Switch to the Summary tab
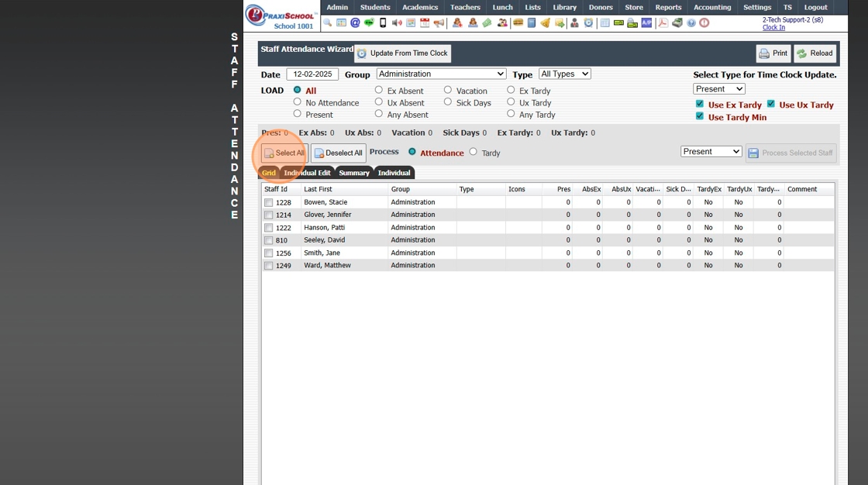This screenshot has height=485, width=868. pos(354,173)
